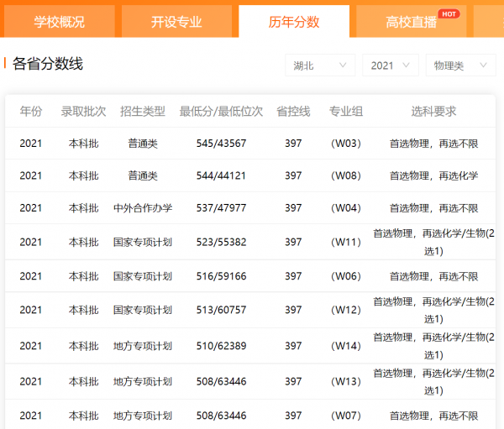Select score cell 545/43567
This screenshot has height=429, width=504.
click(221, 144)
